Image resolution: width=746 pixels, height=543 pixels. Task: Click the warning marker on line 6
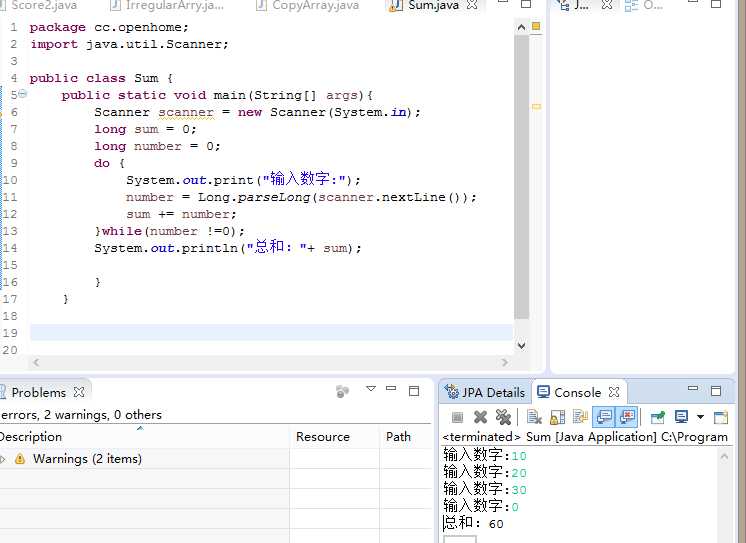[1, 112]
